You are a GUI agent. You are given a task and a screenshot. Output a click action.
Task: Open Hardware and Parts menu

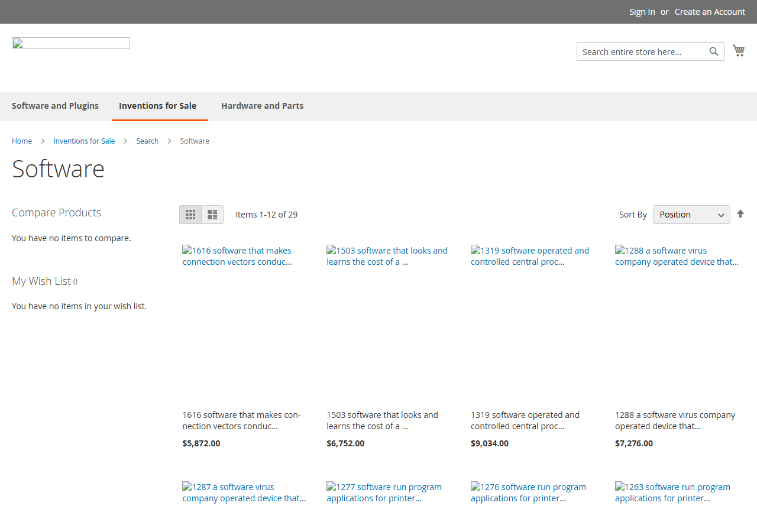point(263,106)
